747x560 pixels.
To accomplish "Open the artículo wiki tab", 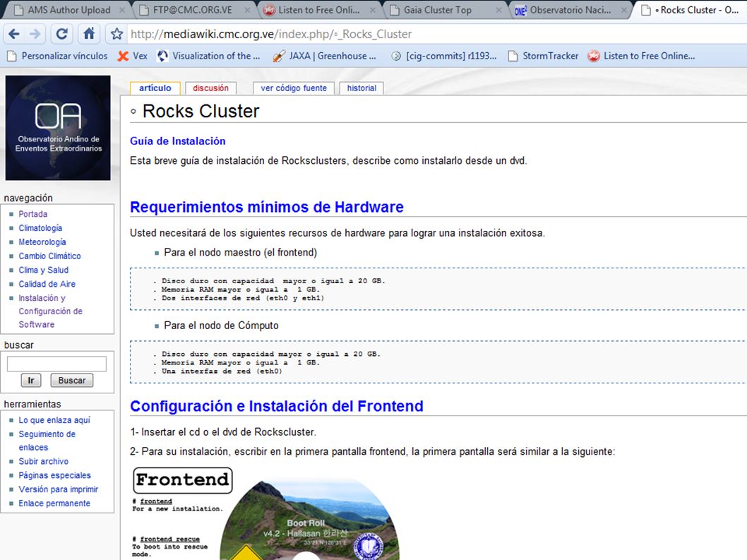I will coord(155,88).
